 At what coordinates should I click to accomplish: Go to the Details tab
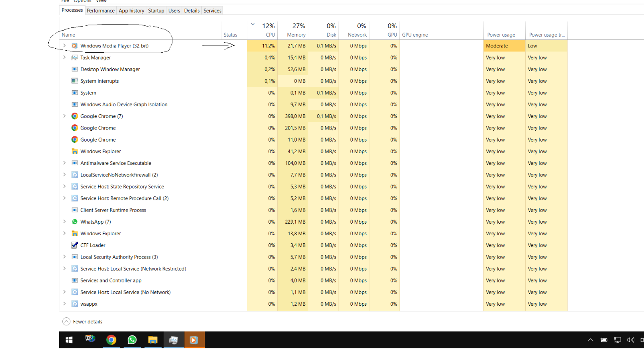[x=192, y=10]
